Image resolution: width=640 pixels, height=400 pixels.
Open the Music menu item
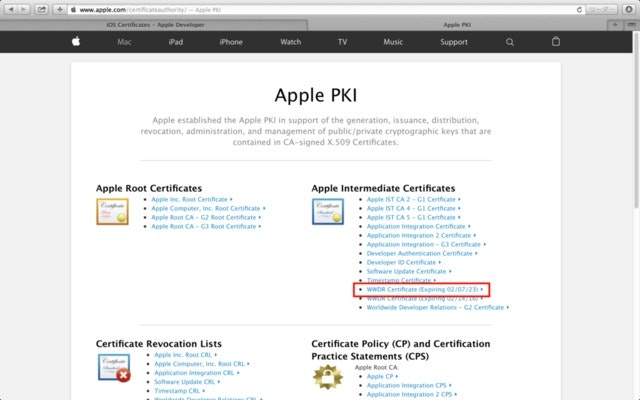pyautogui.click(x=393, y=42)
